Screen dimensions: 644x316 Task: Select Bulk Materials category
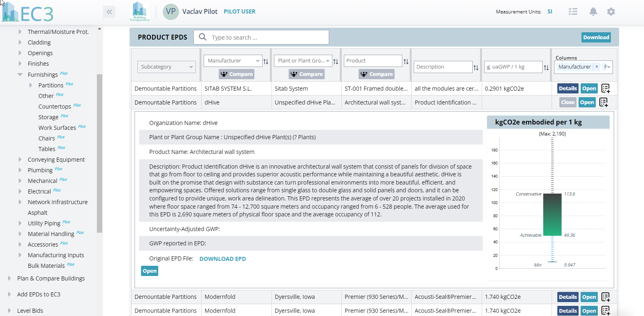(46, 265)
